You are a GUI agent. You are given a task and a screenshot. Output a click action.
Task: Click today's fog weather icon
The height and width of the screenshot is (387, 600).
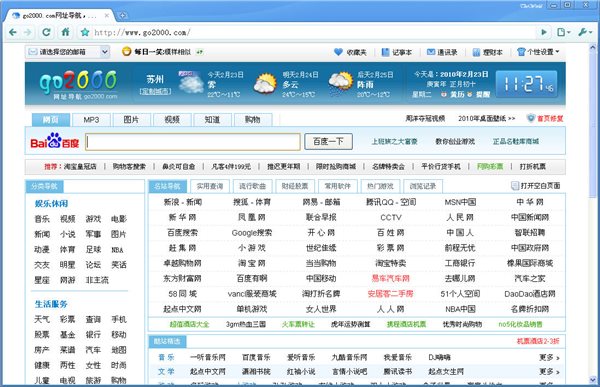click(x=191, y=82)
